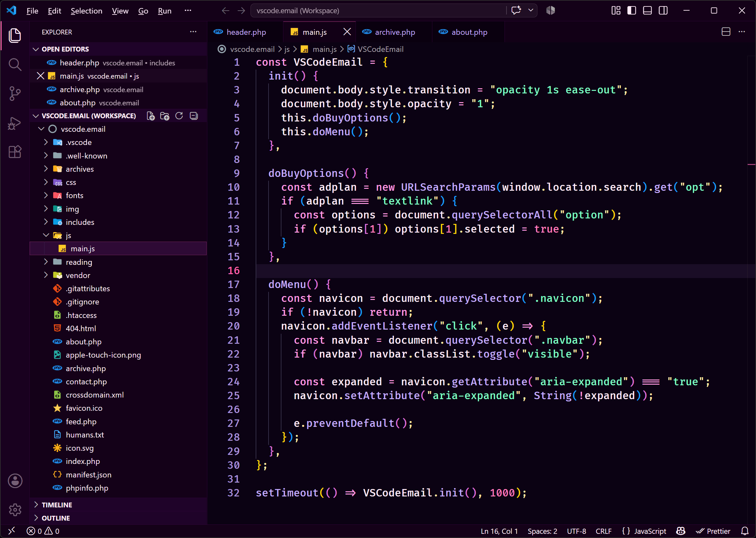756x538 pixels.
Task: Open the File menu
Action: [x=32, y=11]
